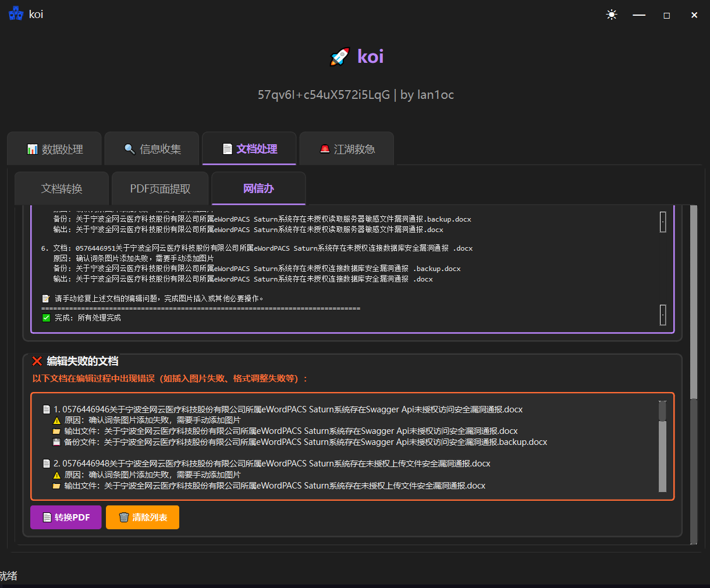Toggle the sun theme switch icon
Screen dimensions: 710x588
point(611,15)
